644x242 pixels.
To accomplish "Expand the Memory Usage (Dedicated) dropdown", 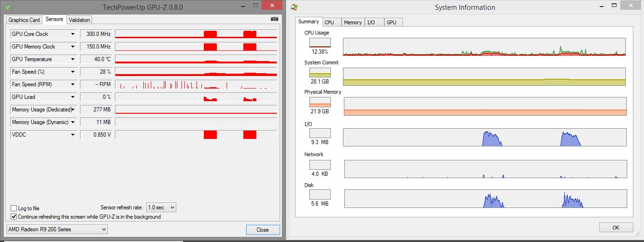I will (73, 110).
